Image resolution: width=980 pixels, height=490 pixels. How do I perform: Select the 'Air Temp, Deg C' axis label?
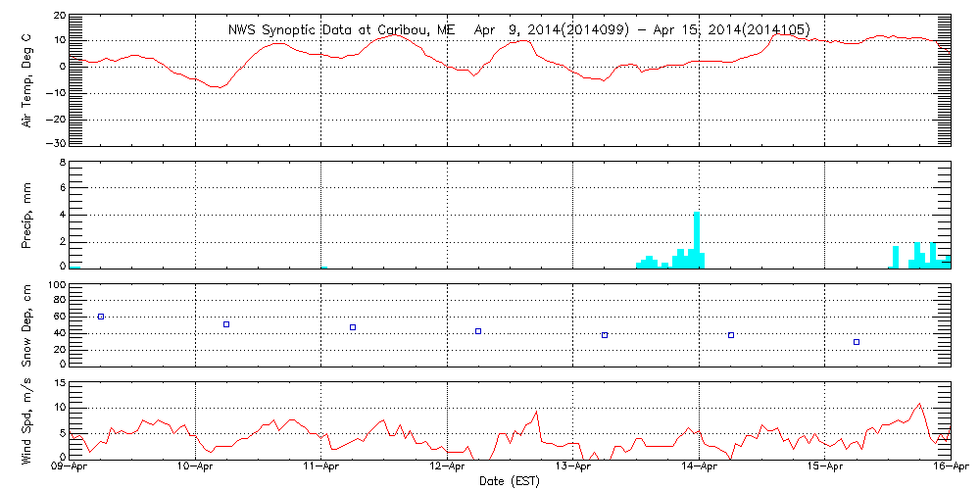(x=28, y=78)
